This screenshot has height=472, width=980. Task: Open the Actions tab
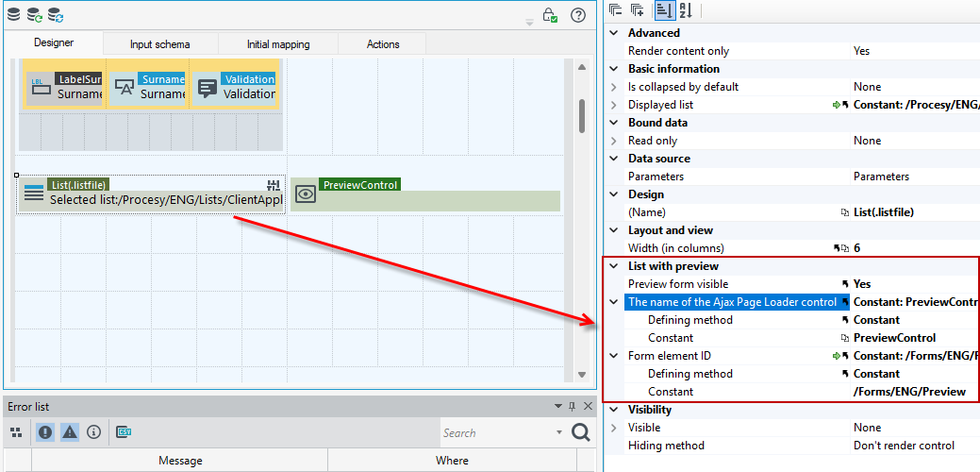tap(383, 44)
